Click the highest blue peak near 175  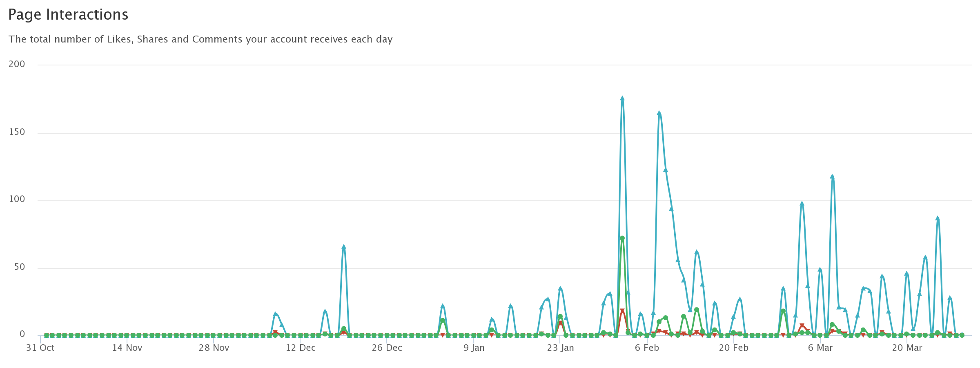[622, 99]
